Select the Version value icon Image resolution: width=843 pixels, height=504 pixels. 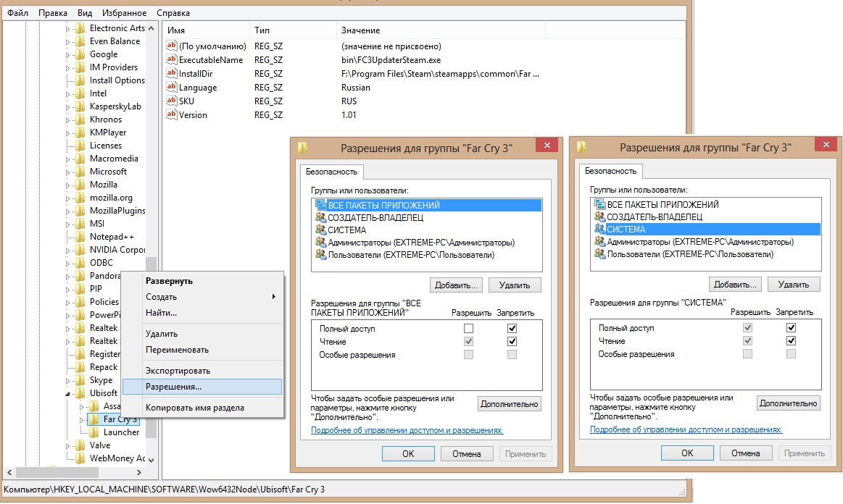click(x=172, y=115)
